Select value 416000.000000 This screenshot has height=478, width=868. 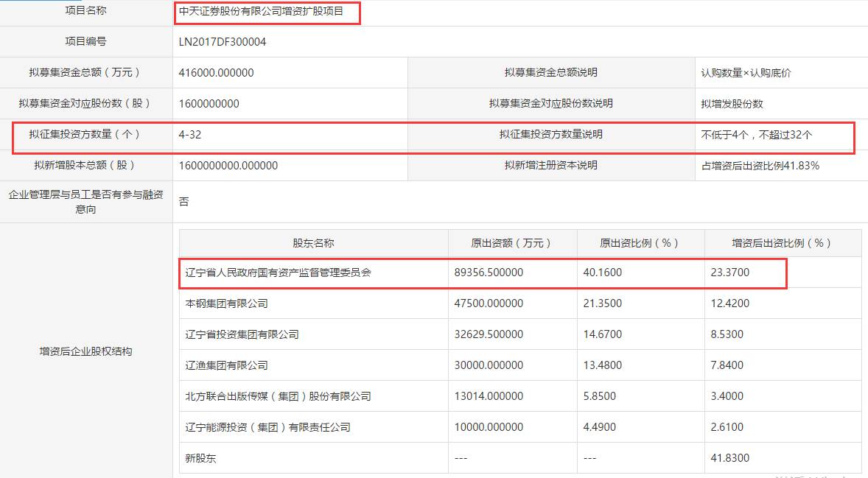[x=217, y=73]
